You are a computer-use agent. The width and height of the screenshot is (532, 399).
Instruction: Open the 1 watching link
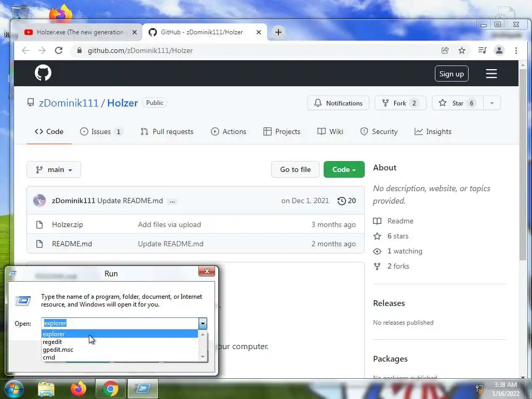click(x=397, y=251)
